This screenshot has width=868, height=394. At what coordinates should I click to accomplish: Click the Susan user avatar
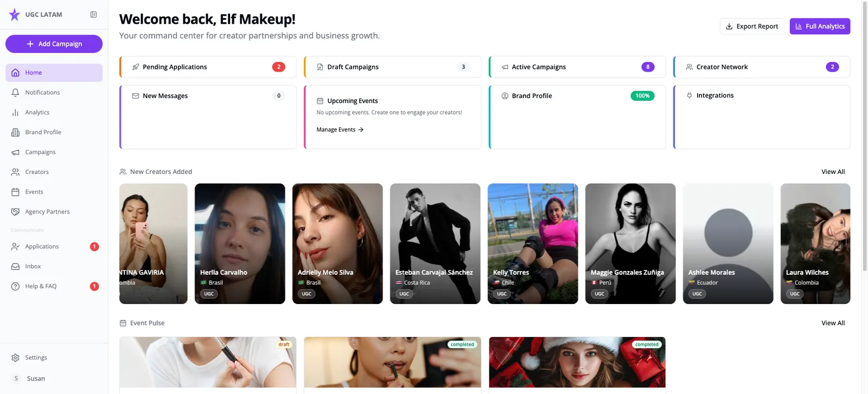click(x=16, y=378)
